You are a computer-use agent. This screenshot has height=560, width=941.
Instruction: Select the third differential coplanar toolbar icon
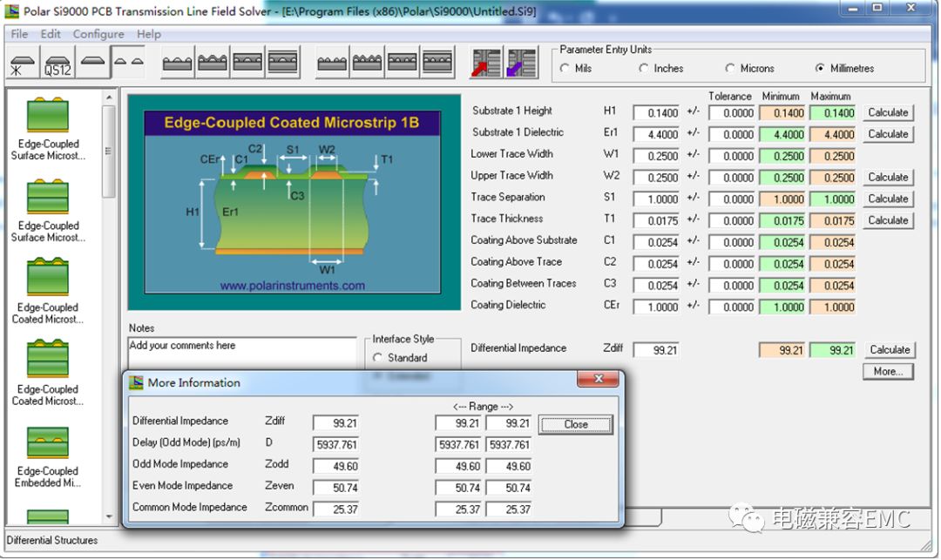coord(402,63)
